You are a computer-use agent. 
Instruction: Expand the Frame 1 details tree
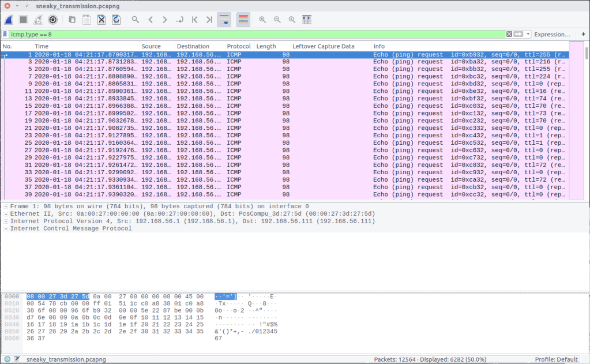pyautogui.click(x=5, y=207)
